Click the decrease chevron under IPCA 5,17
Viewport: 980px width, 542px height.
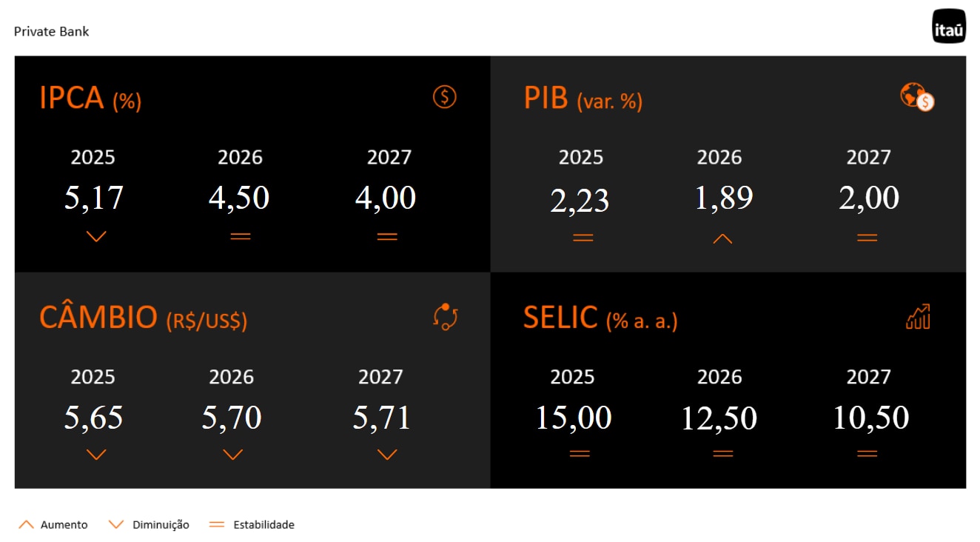click(x=96, y=237)
